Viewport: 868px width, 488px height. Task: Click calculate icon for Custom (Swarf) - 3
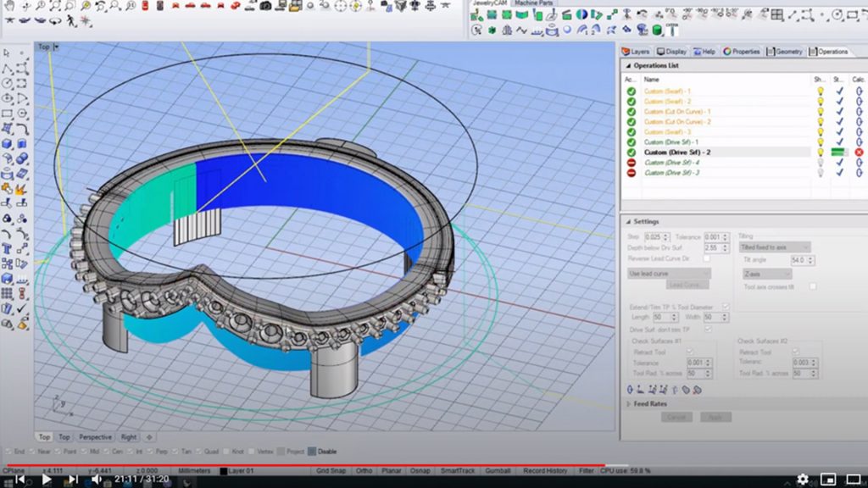coord(859,132)
